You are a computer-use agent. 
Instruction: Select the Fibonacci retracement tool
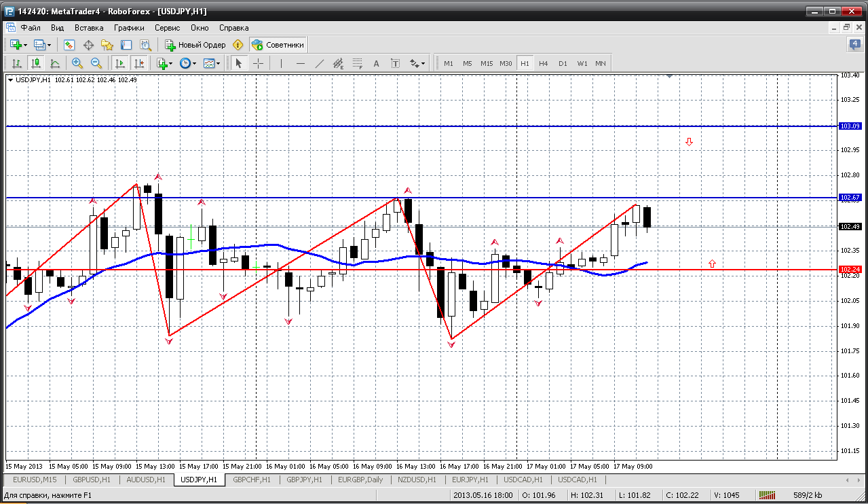coord(357,63)
